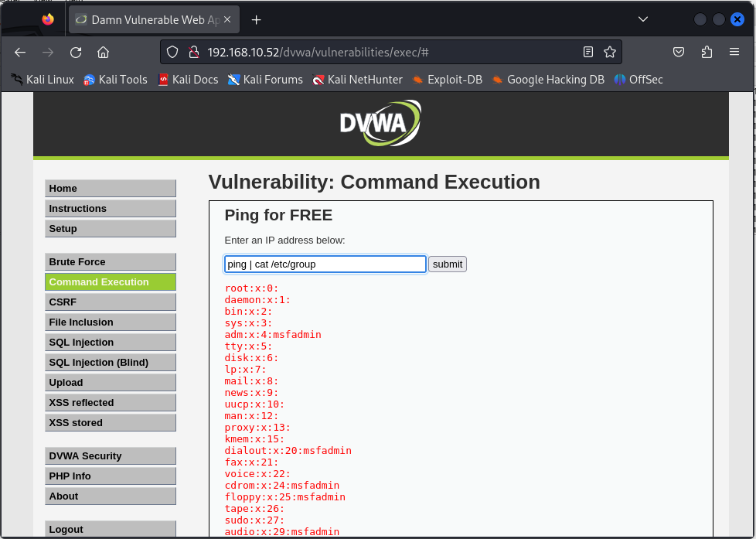Viewport: 756px width, 539px height.
Task: Open File Inclusion page
Action: (111, 322)
